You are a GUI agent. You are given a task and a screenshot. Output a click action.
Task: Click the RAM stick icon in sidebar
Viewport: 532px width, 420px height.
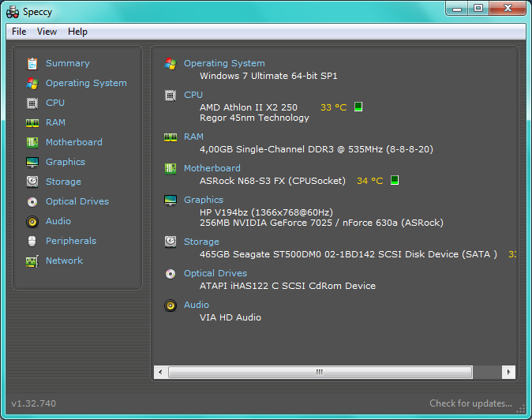[x=32, y=123]
